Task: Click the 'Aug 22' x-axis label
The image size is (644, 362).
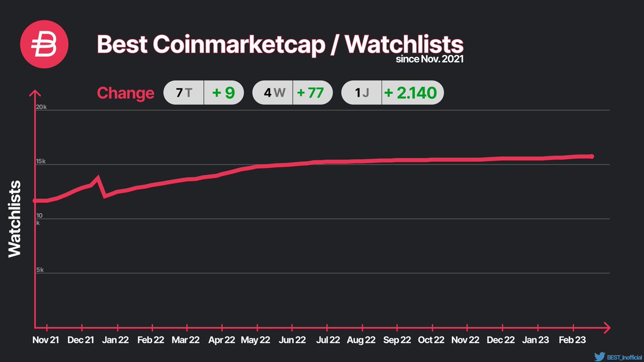Action: tap(362, 339)
